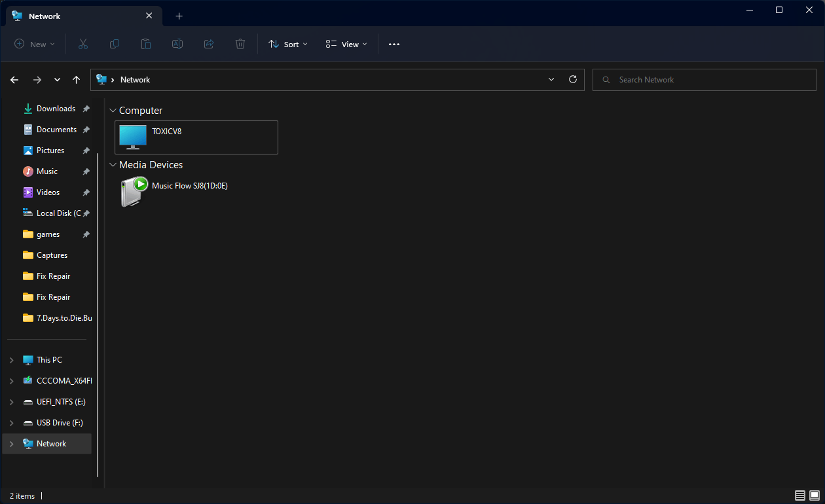Switch to large thumbnails view in status bar
Image resolution: width=825 pixels, height=504 pixels.
(815, 495)
